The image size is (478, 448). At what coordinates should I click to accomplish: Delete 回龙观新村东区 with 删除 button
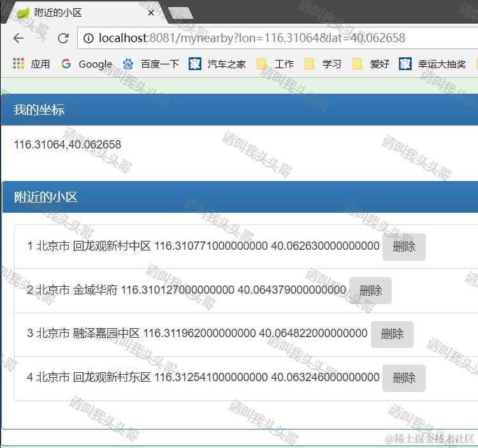click(404, 378)
